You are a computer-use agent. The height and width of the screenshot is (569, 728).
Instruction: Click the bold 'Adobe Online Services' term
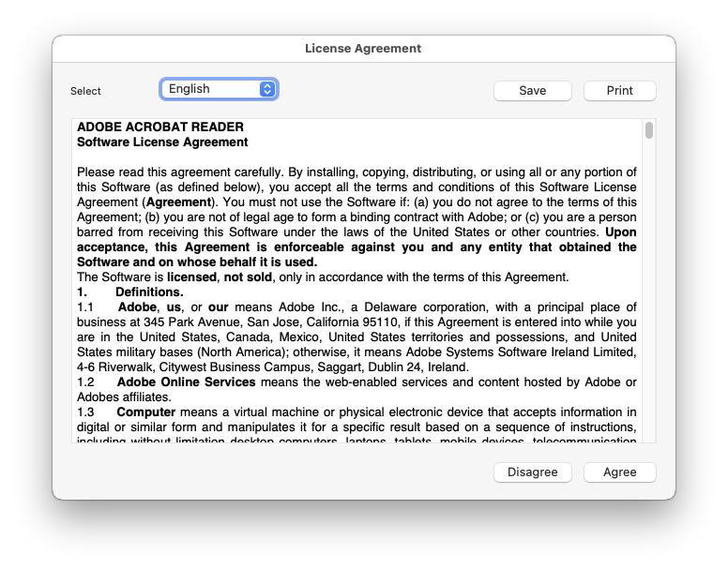186,382
